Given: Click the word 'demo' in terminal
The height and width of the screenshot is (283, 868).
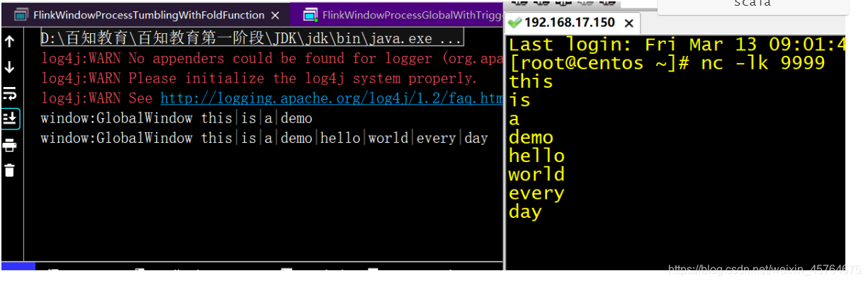Looking at the screenshot, I should pyautogui.click(x=531, y=137).
